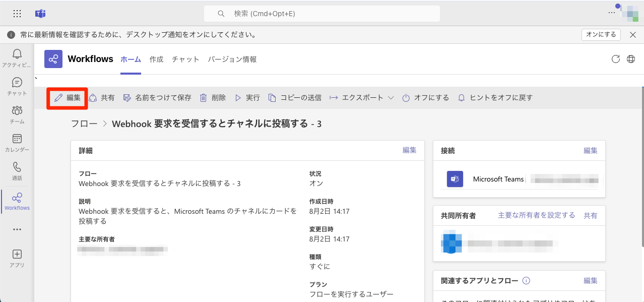
Task: Click the info icon beside 関連するアプリとフロー
Action: click(526, 281)
